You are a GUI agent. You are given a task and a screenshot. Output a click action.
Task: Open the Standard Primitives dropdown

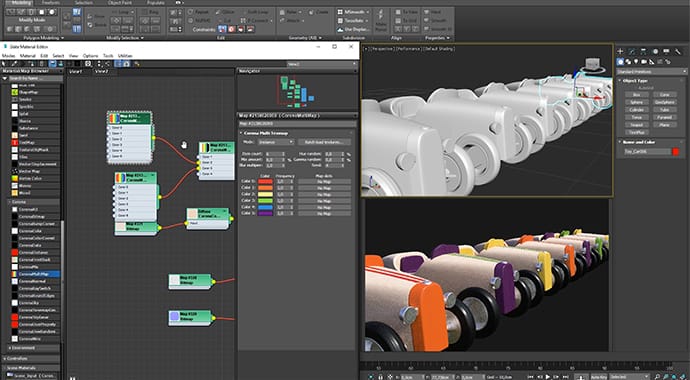click(651, 71)
